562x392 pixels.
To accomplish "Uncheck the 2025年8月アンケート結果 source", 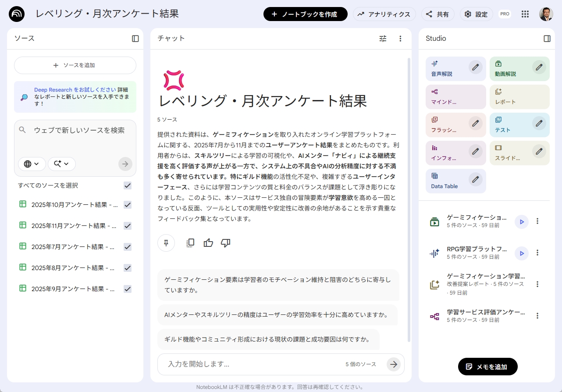I will (128, 268).
